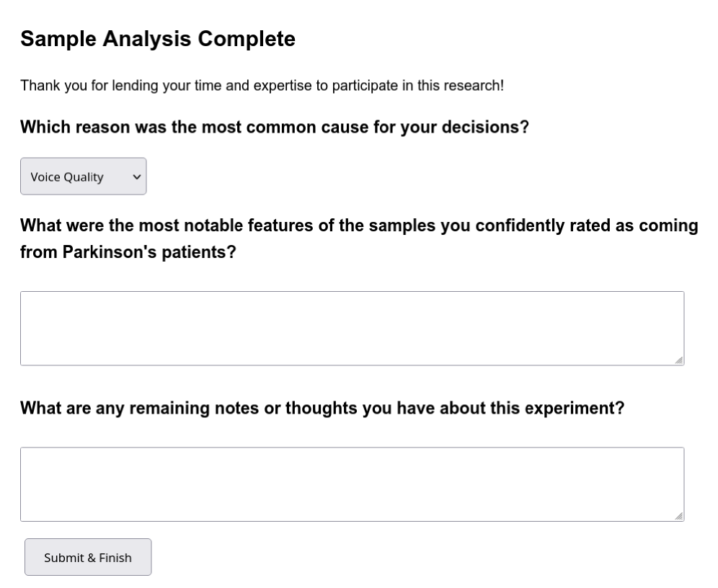The height and width of the screenshot is (588, 718).
Task: Focus the remaining notes or thoughts text box
Action: (352, 484)
